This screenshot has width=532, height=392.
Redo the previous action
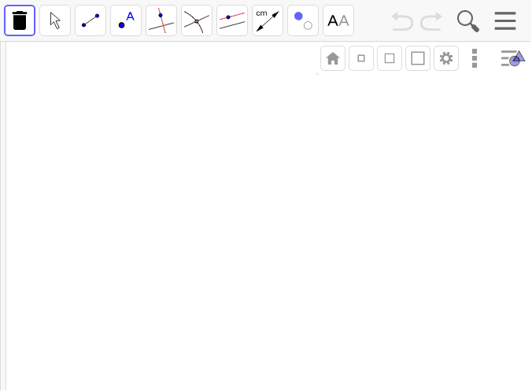431,21
